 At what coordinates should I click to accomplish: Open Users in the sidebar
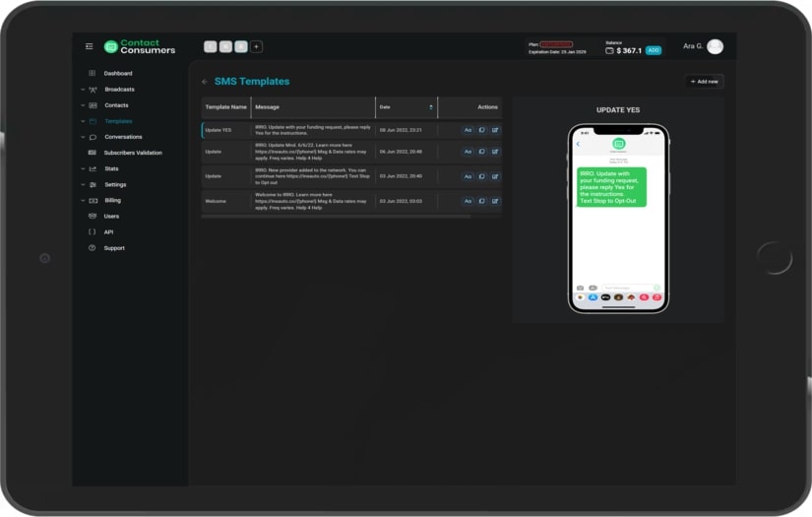click(111, 217)
